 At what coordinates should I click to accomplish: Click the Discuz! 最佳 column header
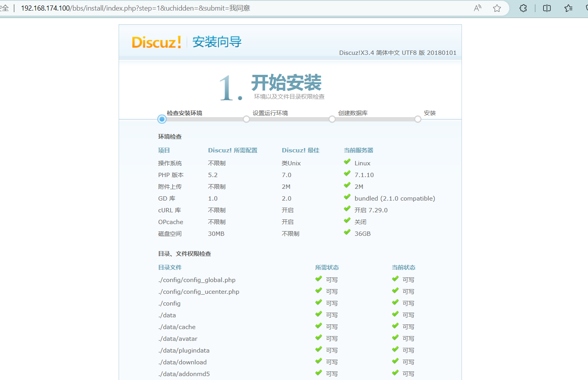[301, 150]
